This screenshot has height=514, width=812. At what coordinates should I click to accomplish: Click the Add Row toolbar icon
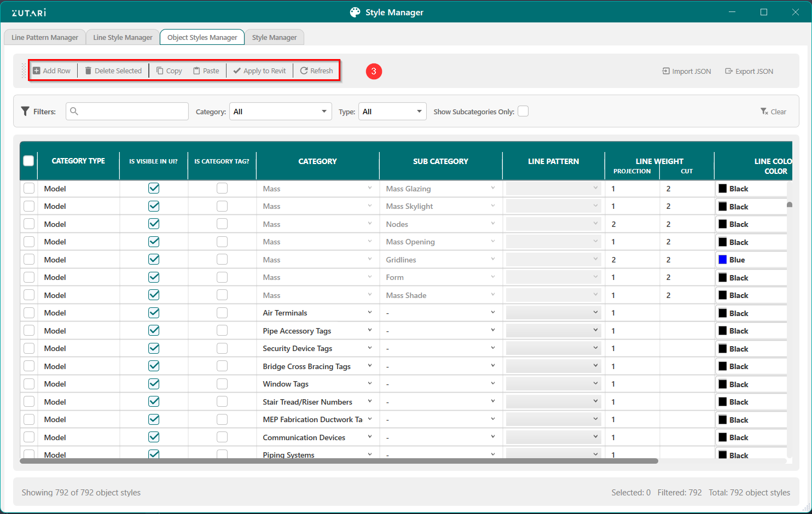pos(37,71)
